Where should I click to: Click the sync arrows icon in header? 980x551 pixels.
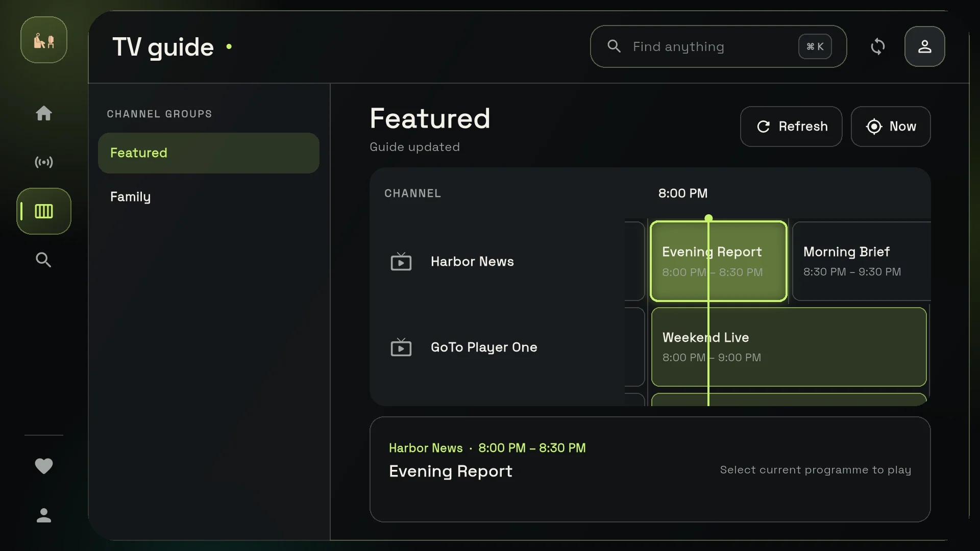pyautogui.click(x=878, y=46)
